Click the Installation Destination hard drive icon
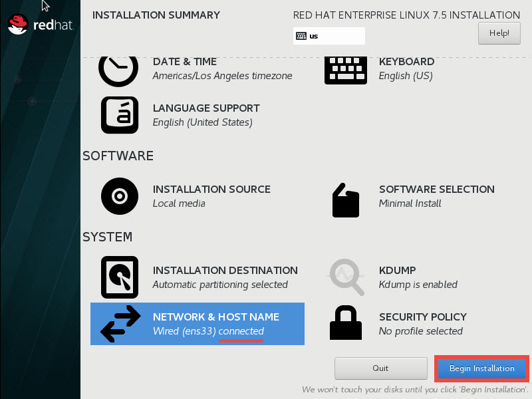This screenshot has height=399, width=532. click(120, 277)
